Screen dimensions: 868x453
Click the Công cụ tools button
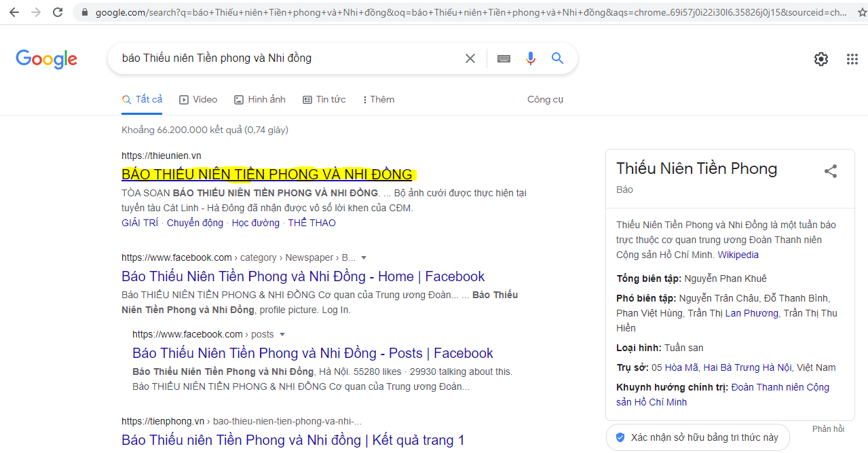click(x=545, y=100)
